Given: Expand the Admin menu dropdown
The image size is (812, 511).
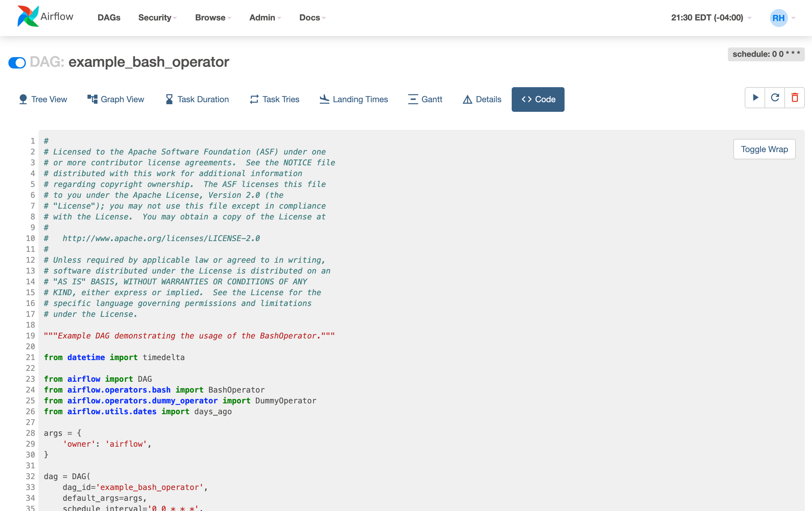Looking at the screenshot, I should coord(264,17).
